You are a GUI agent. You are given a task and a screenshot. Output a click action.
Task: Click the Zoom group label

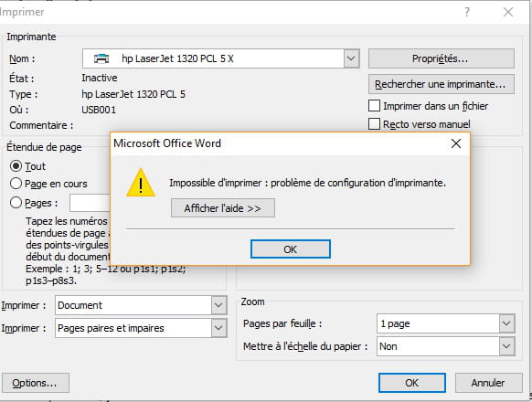click(x=253, y=301)
